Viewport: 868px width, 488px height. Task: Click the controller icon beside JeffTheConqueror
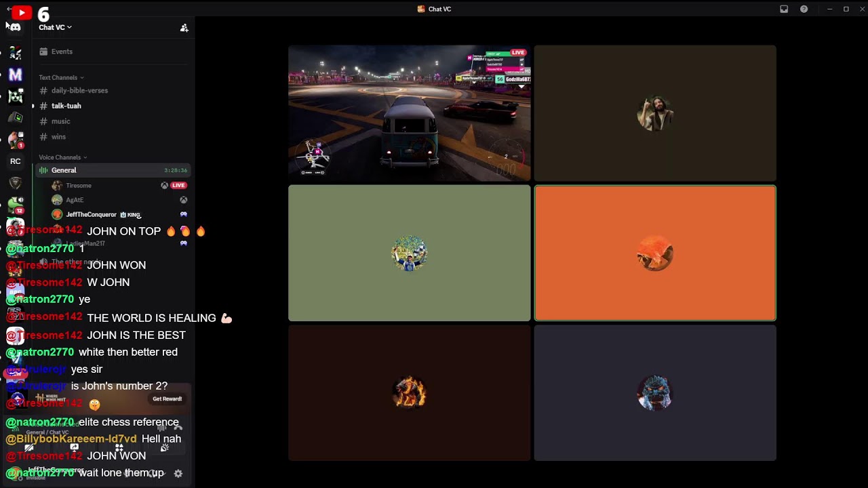pos(183,214)
